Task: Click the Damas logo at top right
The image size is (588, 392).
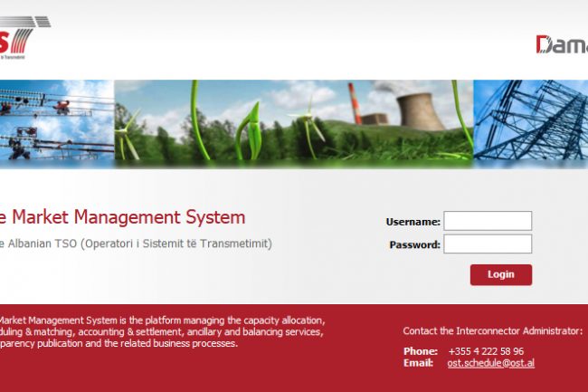Action: [561, 44]
